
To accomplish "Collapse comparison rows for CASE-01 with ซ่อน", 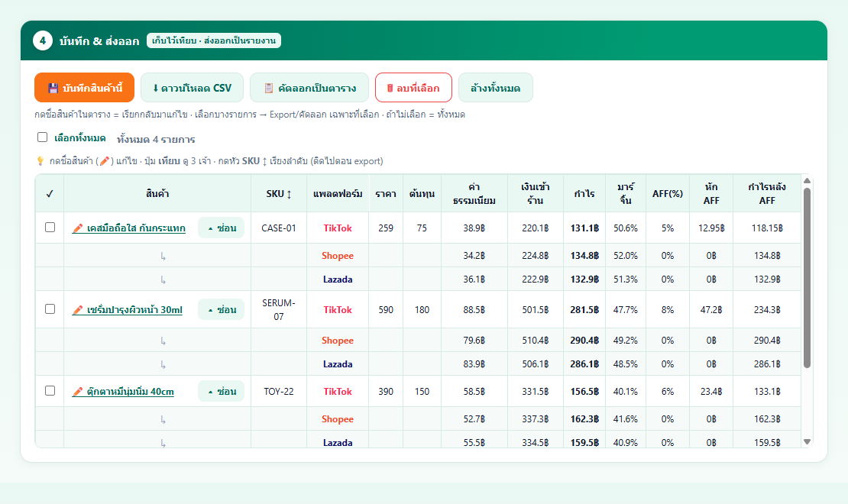I will pyautogui.click(x=222, y=228).
